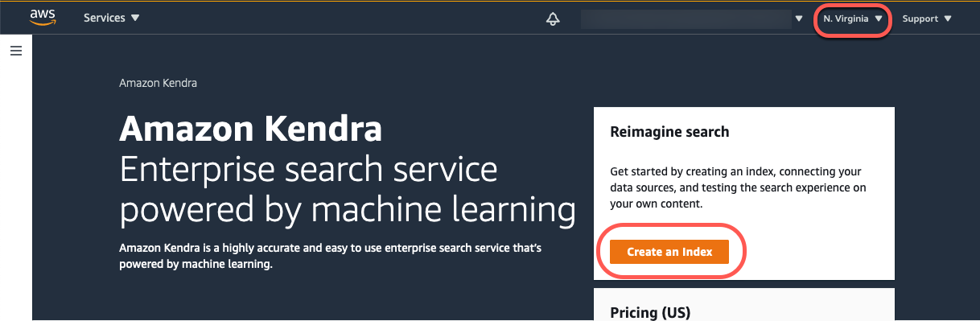The height and width of the screenshot is (321, 980).
Task: Open the Support menu
Action: [x=927, y=19]
